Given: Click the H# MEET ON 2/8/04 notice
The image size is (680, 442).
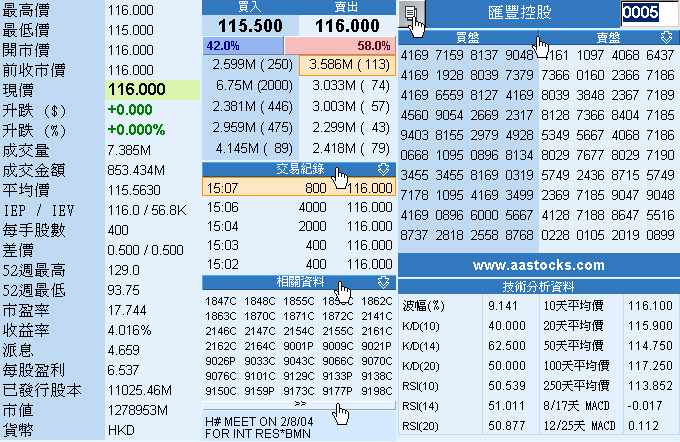Looking at the screenshot, I should [x=259, y=427].
